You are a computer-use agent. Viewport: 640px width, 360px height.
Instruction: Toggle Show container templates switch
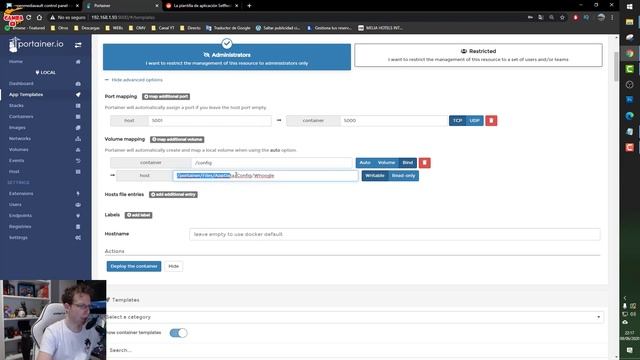click(178, 333)
